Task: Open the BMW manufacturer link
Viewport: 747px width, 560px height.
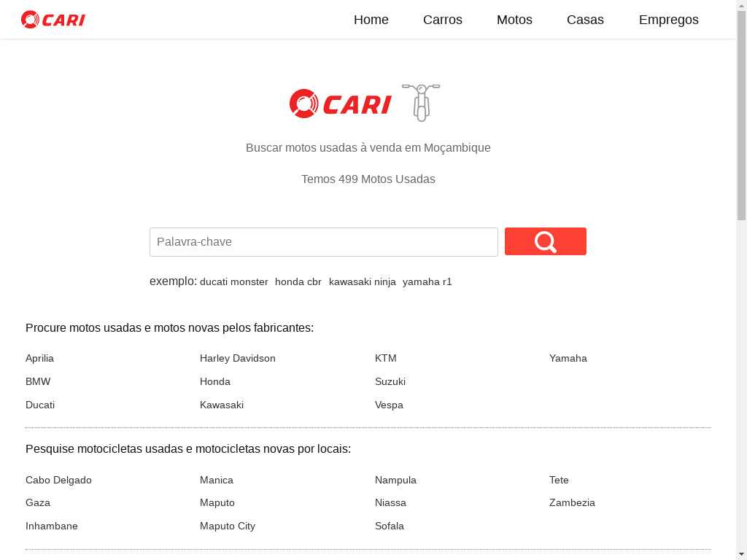Action: (x=38, y=381)
